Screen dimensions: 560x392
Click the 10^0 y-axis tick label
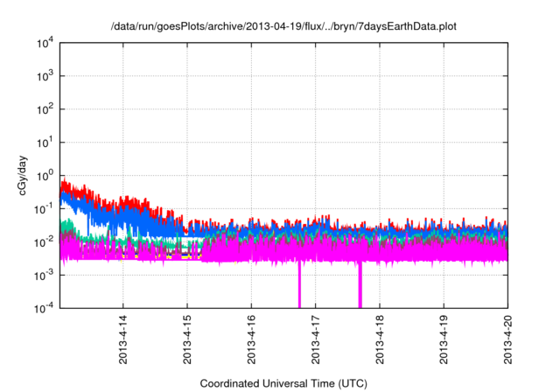click(x=45, y=176)
